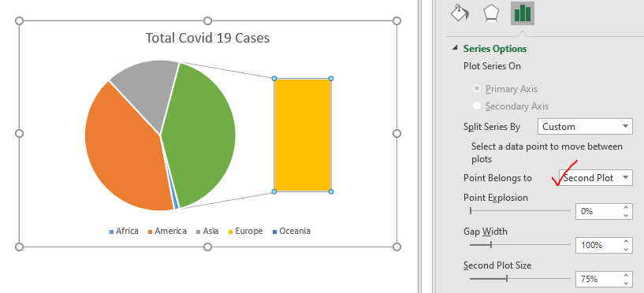This screenshot has width=644, height=293.
Task: Click the Europe legend marker
Action: (x=231, y=232)
